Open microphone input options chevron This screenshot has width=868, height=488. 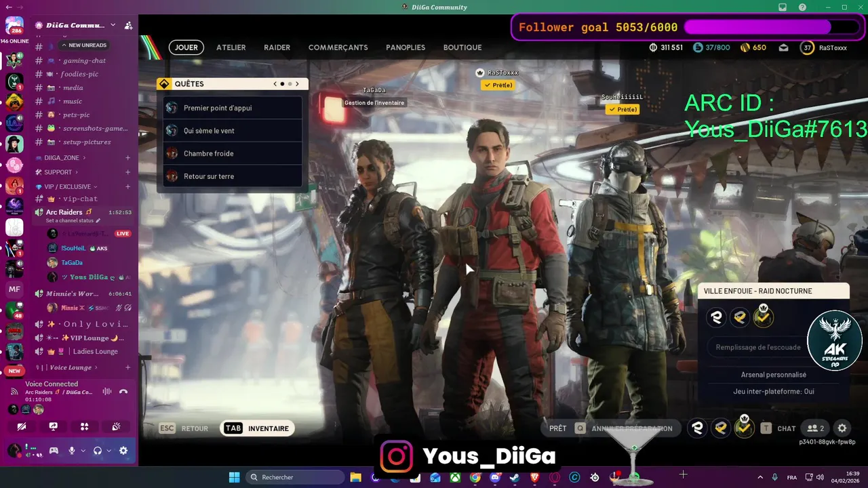click(x=83, y=450)
